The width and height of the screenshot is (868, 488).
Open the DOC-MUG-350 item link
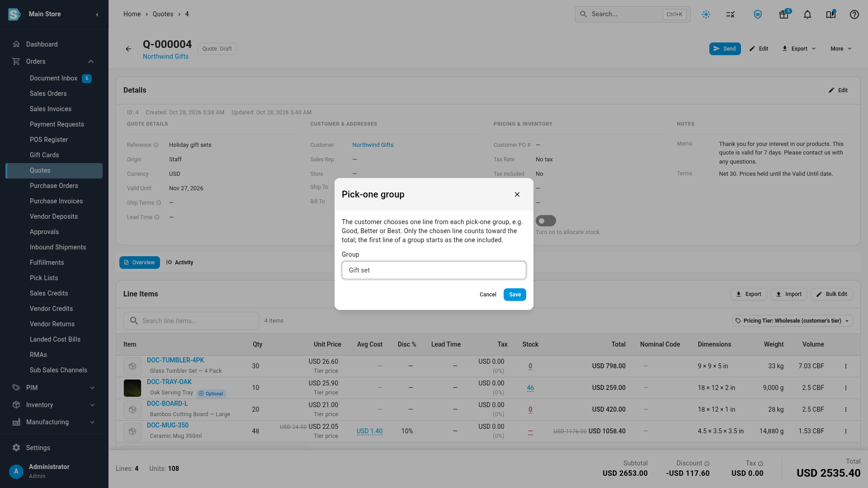point(168,425)
